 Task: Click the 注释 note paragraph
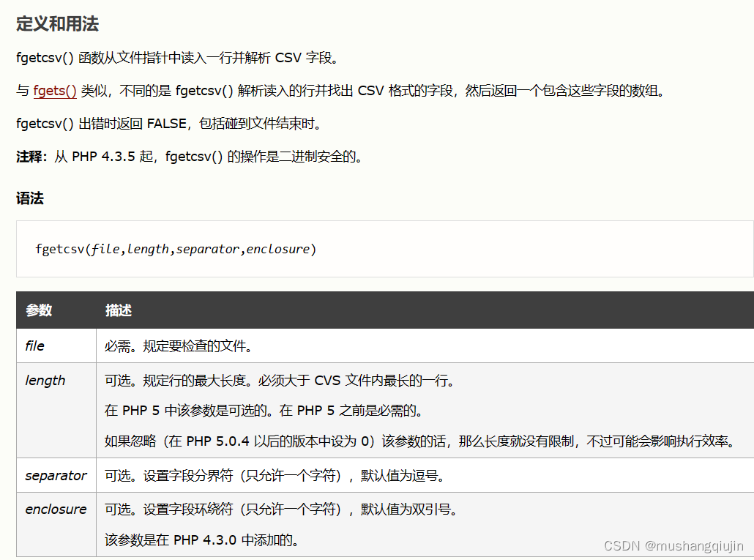click(x=190, y=156)
